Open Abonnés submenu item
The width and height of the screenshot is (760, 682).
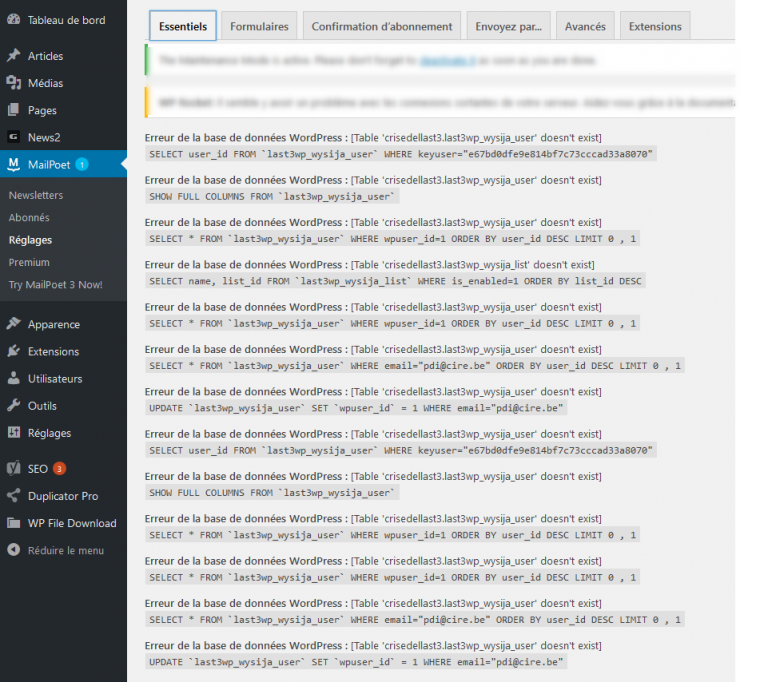pyautogui.click(x=29, y=217)
